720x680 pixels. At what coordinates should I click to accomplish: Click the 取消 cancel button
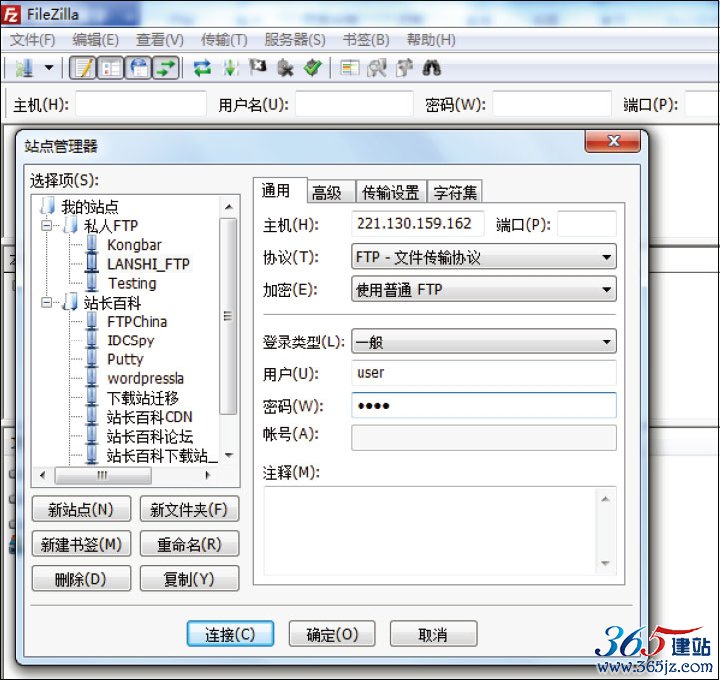point(433,634)
